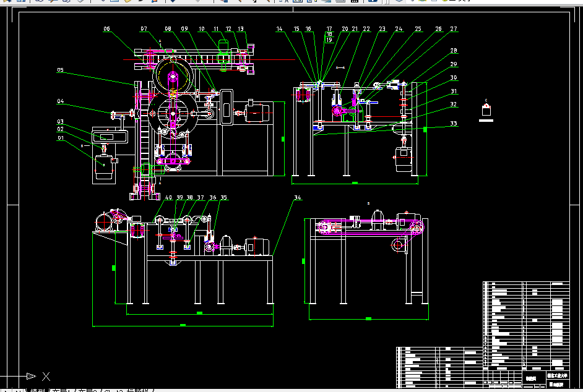Click part number label 18
583x392 pixels.
[x=329, y=34]
